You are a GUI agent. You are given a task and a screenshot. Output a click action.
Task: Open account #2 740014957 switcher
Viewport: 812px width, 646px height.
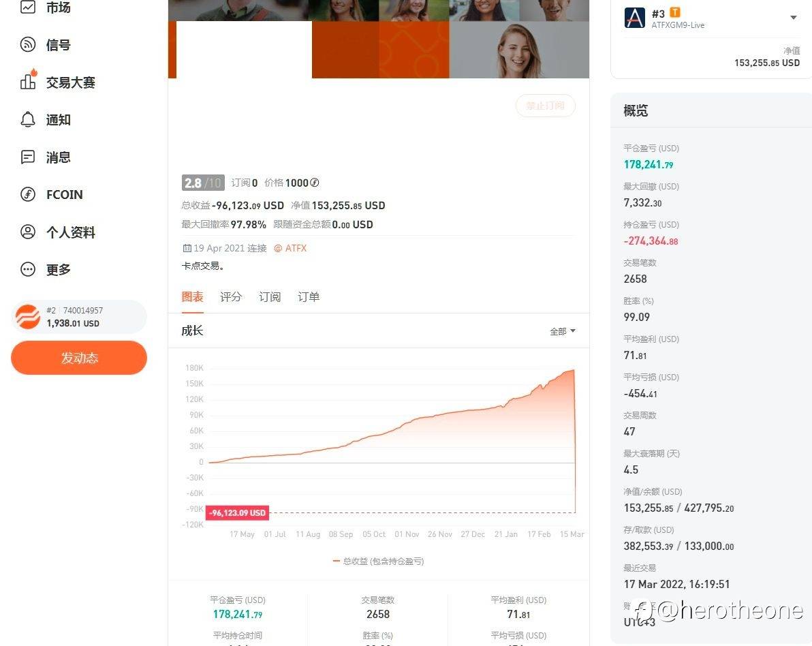pyautogui.click(x=79, y=316)
